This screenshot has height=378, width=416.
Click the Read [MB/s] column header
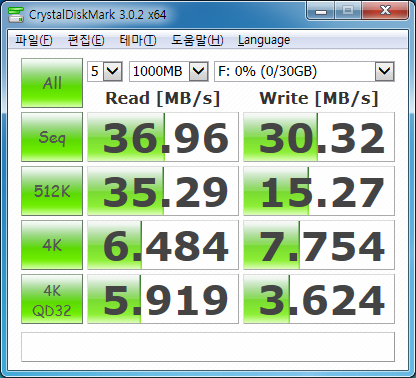pyautogui.click(x=163, y=98)
